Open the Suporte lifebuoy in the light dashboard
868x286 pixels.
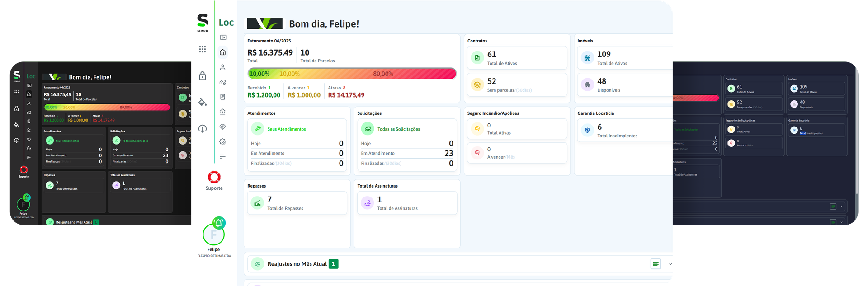point(214,177)
